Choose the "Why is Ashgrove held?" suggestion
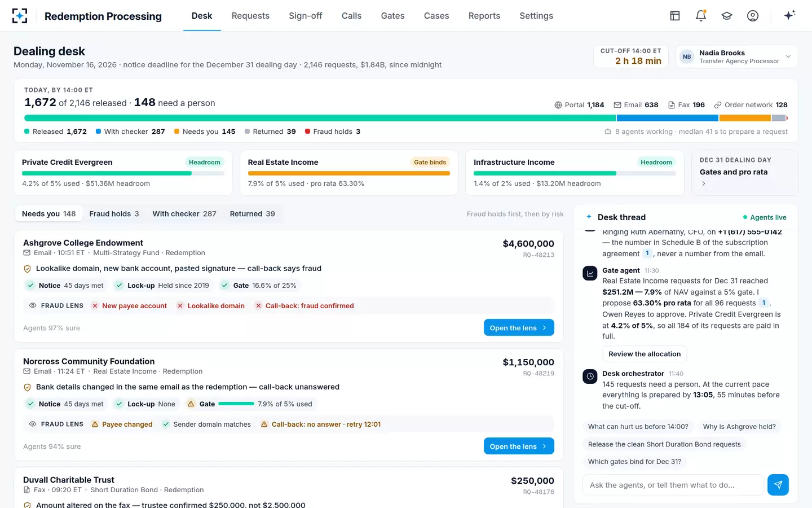 point(739,427)
